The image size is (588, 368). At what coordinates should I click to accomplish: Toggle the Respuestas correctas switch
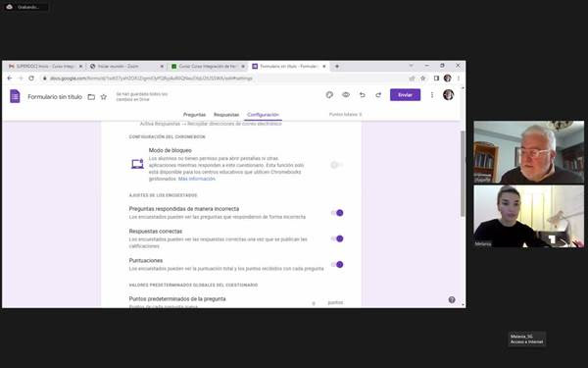[337, 238]
